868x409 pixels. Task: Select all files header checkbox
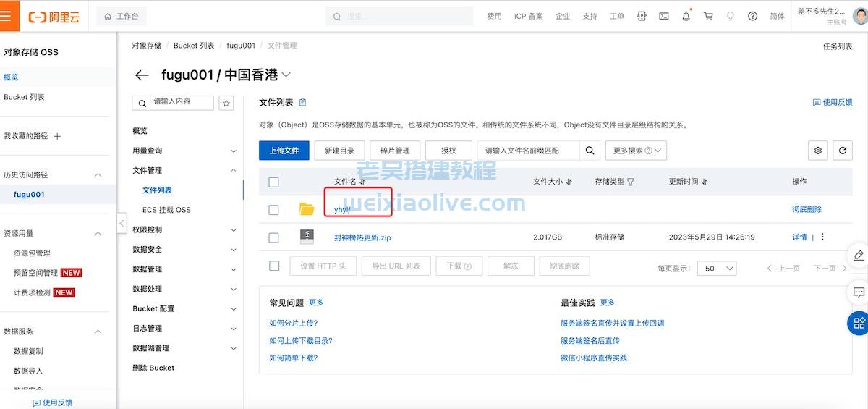273,182
